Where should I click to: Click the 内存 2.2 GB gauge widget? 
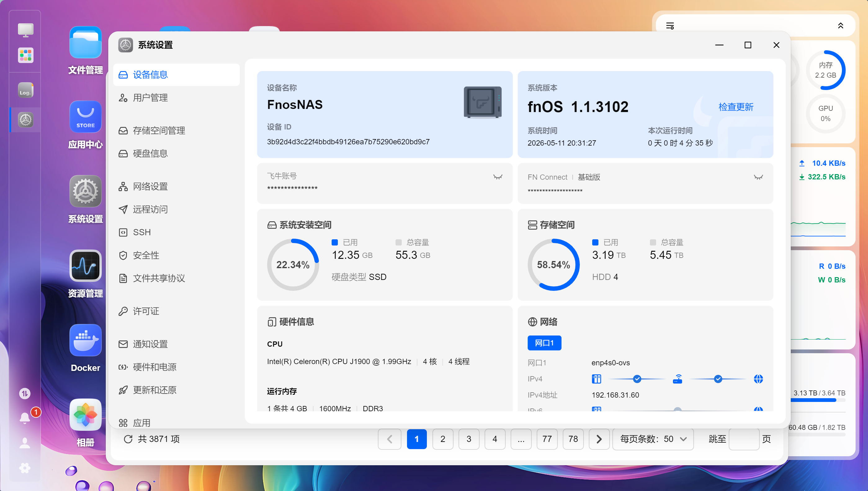[825, 70]
